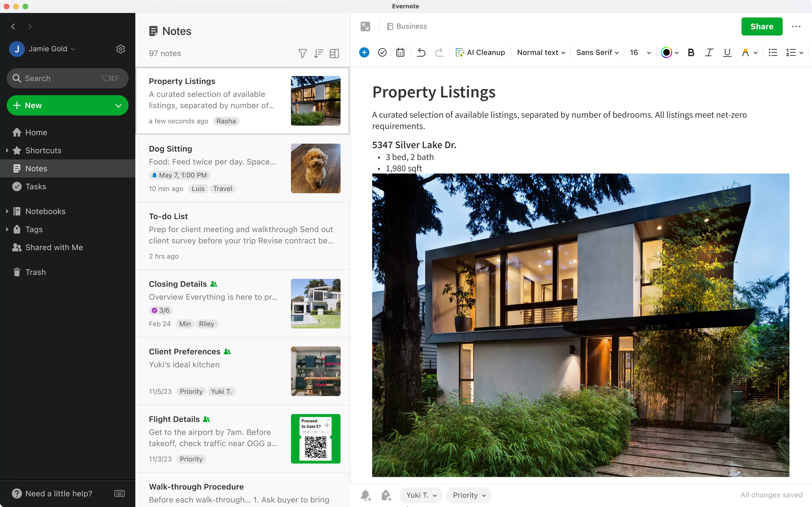Click the add reminder bell icon
Image resolution: width=812 pixels, height=507 pixels.
click(366, 495)
